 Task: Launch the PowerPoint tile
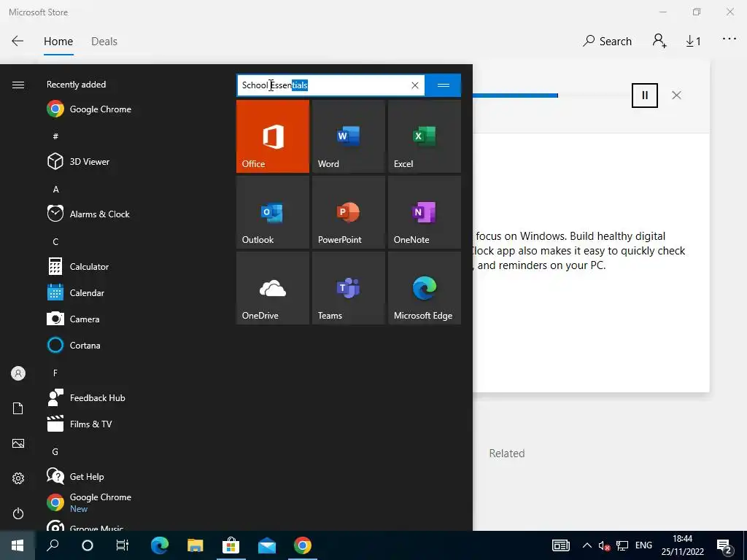(348, 212)
